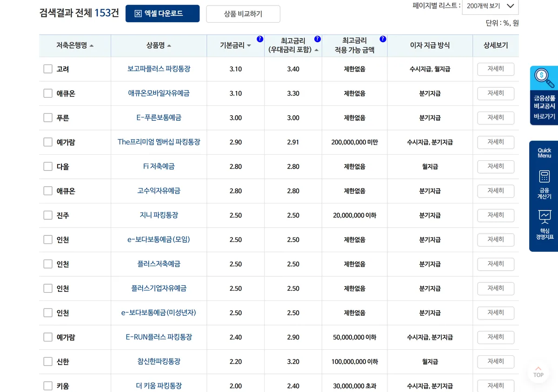The height and width of the screenshot is (392, 558).
Task: Check the box for 고수익자유예금 row
Action: (x=48, y=191)
